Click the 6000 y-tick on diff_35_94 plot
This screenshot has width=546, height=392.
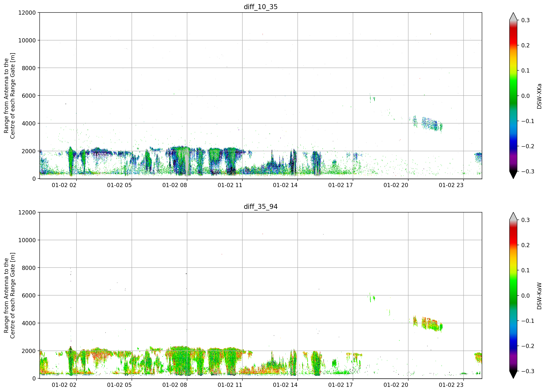point(29,295)
